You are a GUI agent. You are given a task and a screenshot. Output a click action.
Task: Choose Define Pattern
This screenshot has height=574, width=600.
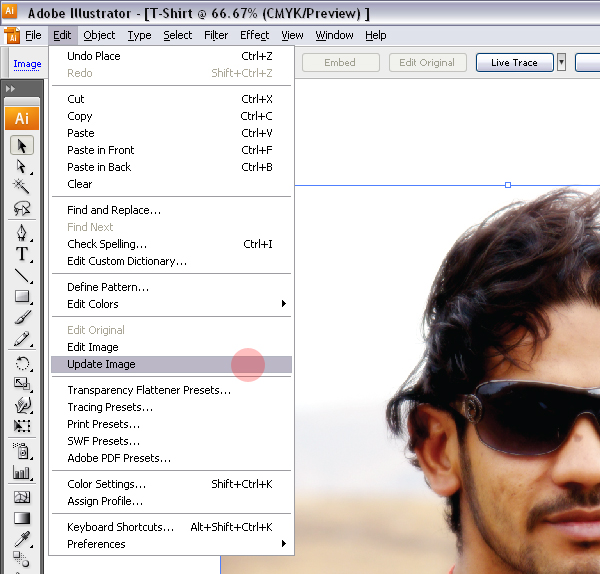tap(171, 287)
